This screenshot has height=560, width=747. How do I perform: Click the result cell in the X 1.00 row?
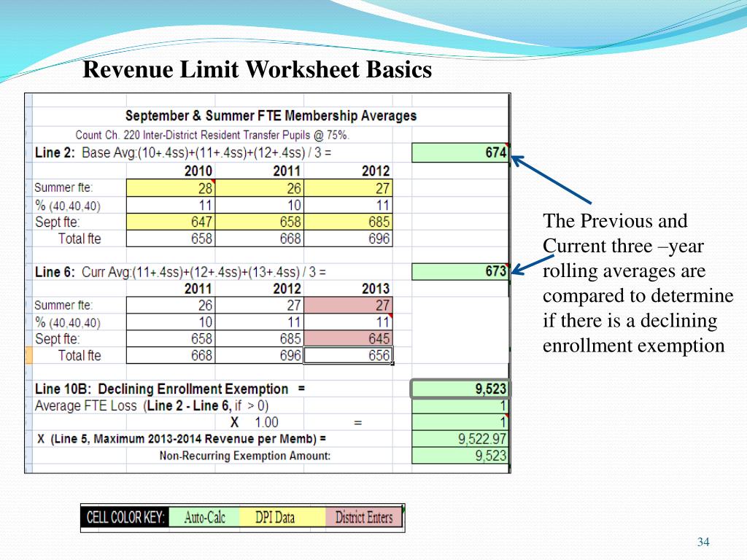tap(460, 422)
